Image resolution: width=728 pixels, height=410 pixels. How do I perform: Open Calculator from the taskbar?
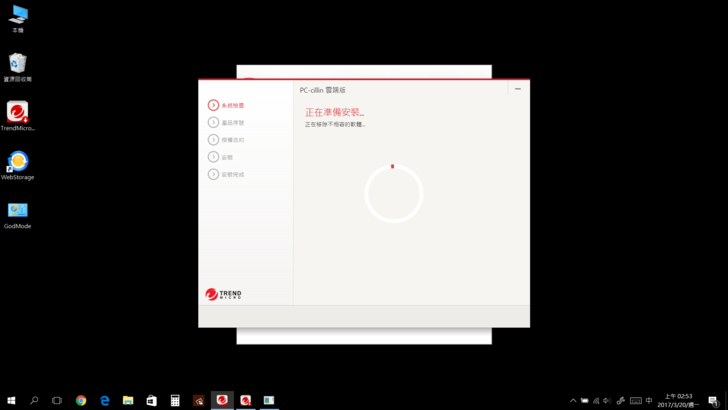pos(175,400)
